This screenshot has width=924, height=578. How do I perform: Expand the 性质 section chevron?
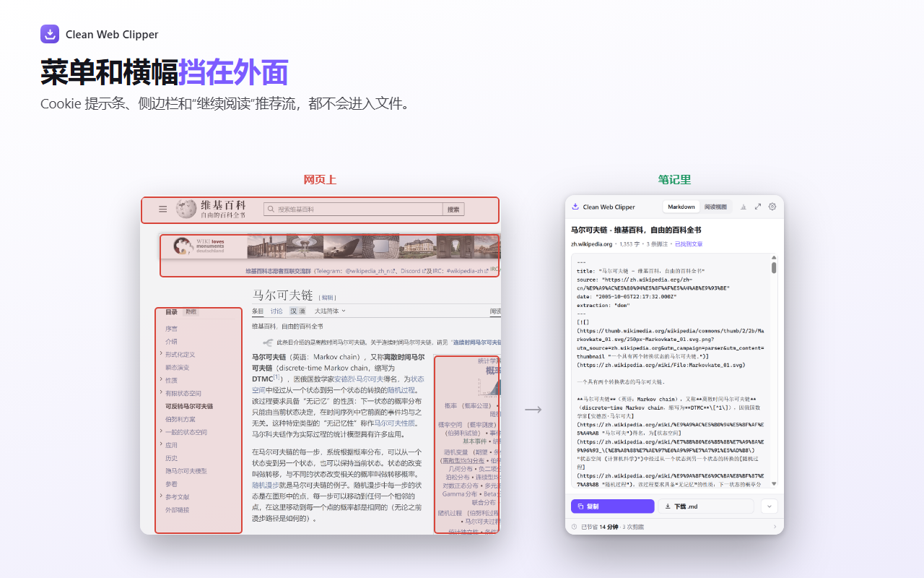tap(160, 380)
